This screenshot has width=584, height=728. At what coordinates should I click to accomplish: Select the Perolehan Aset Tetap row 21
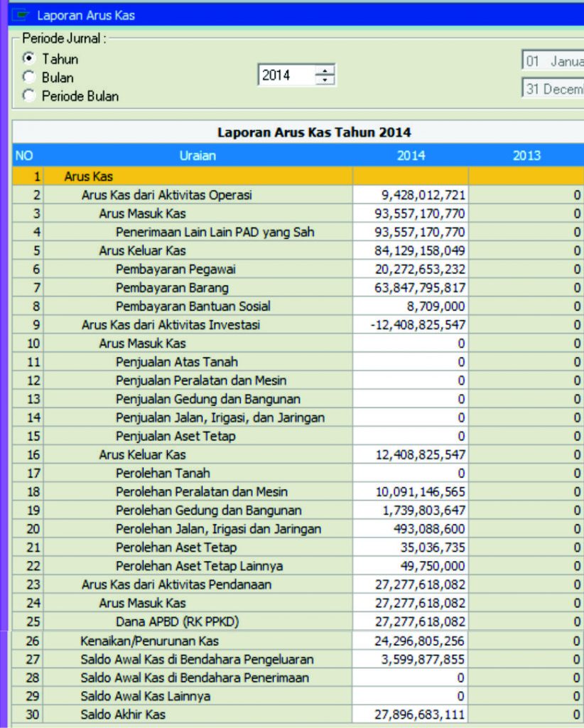pyautogui.click(x=298, y=548)
